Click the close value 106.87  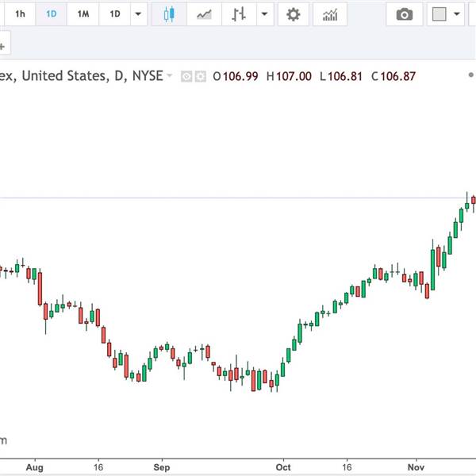tap(398, 76)
